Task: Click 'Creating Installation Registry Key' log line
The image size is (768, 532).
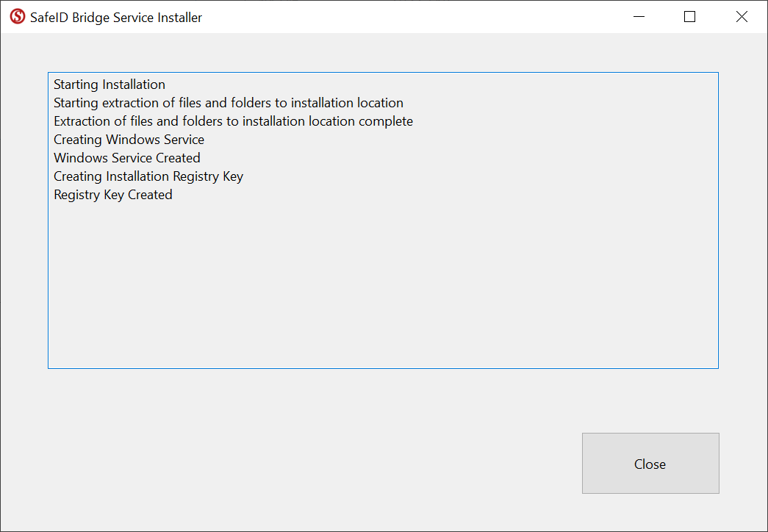Action: pyautogui.click(x=148, y=176)
